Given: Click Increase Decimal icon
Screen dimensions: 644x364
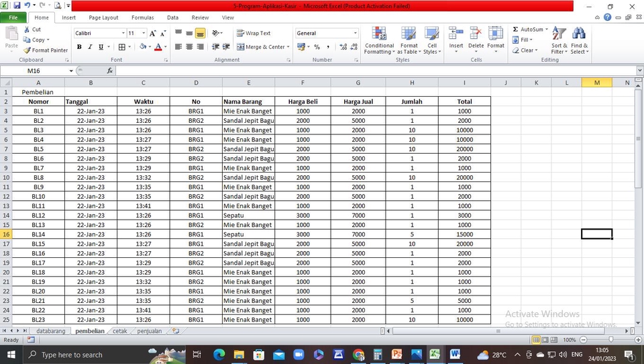Looking at the screenshot, I should coord(343,47).
